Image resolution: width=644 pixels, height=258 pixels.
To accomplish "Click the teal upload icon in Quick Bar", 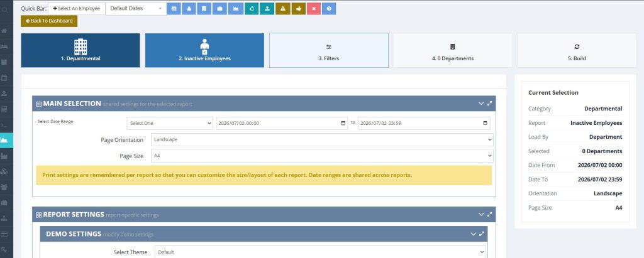I will pyautogui.click(x=267, y=9).
